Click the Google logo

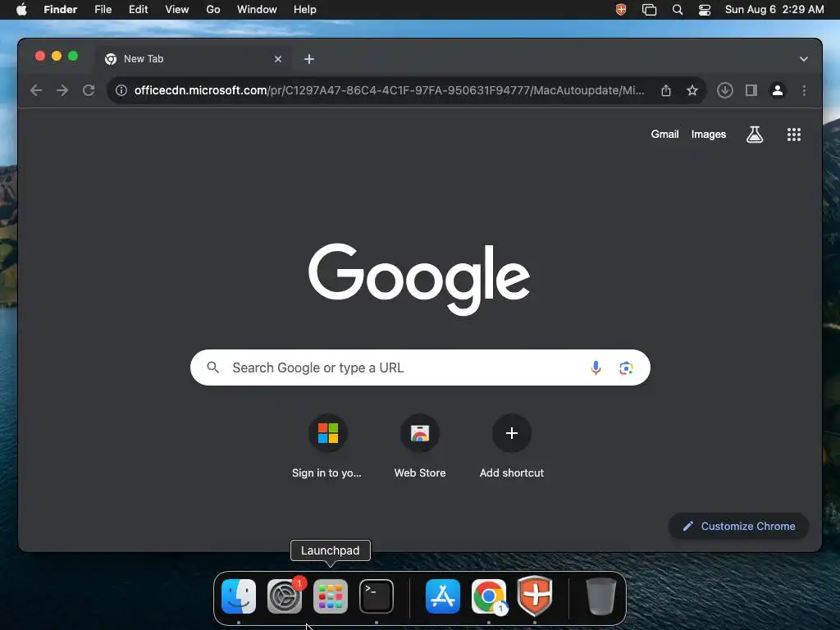pyautogui.click(x=419, y=279)
